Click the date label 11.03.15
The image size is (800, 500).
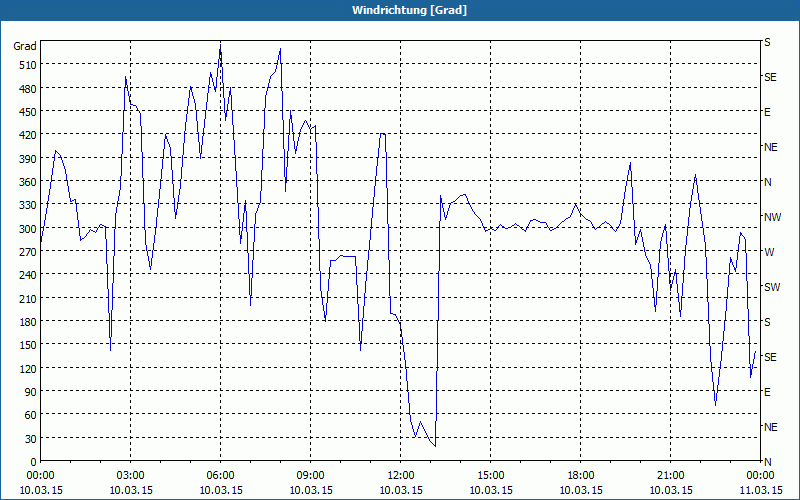pyautogui.click(x=761, y=490)
